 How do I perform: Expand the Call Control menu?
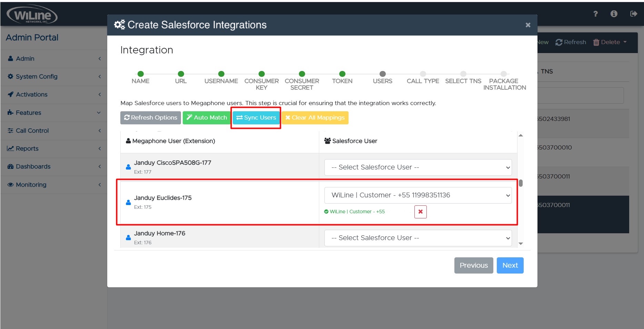coord(53,131)
